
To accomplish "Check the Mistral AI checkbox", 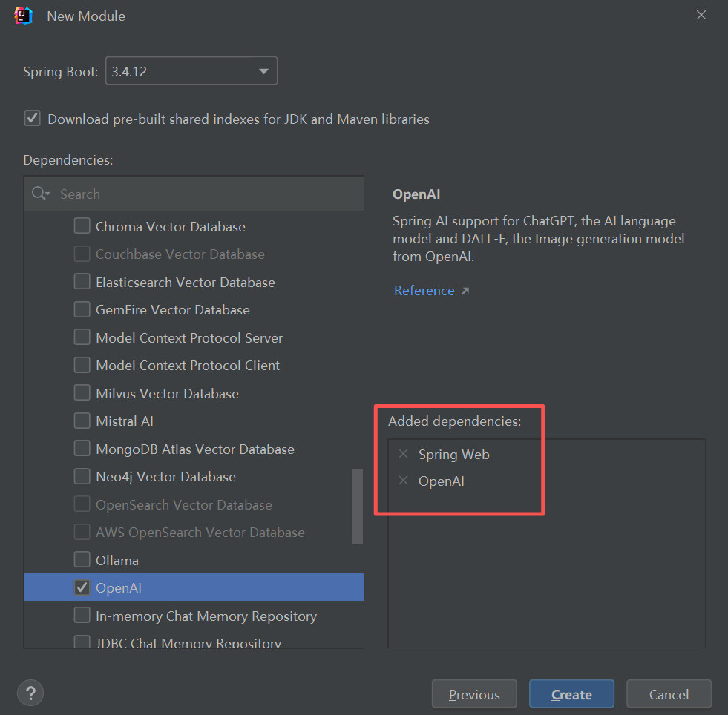I will tap(82, 421).
